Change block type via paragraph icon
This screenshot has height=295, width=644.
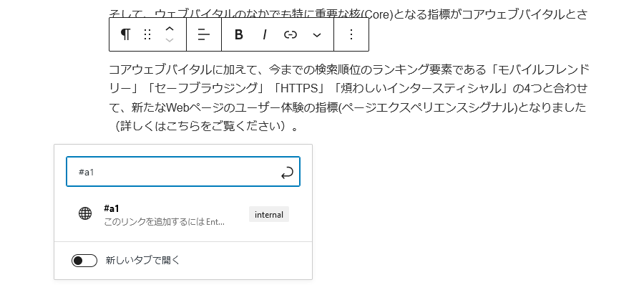(125, 34)
